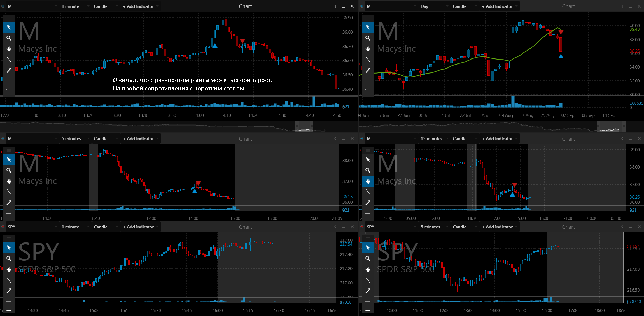The height and width of the screenshot is (316, 644).
Task: Toggle the link dot on M 15 minutes chart
Action: tap(362, 138)
